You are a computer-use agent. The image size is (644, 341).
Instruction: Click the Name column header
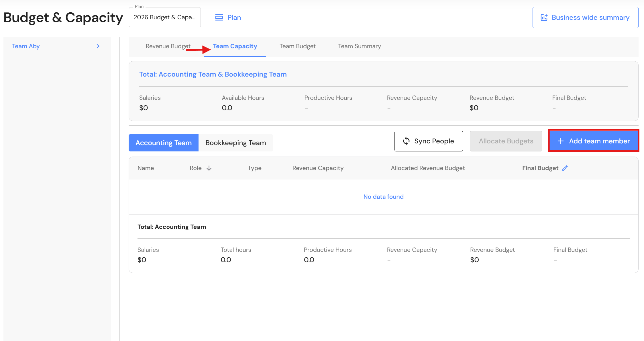(146, 168)
